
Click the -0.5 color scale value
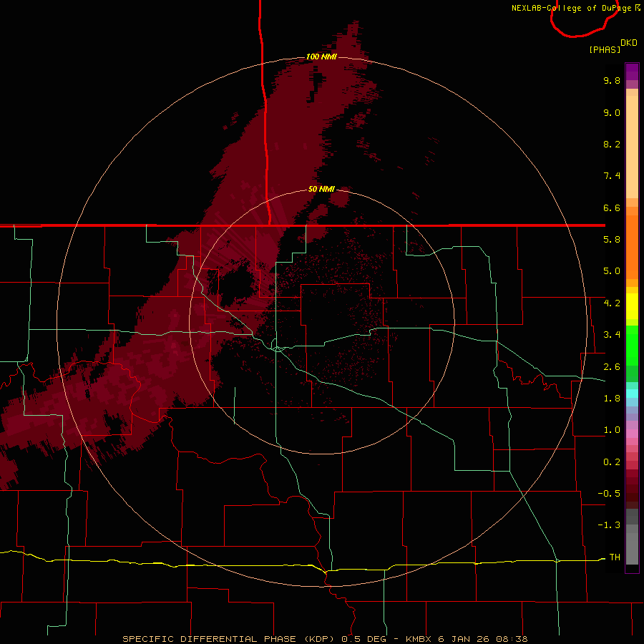pyautogui.click(x=609, y=494)
